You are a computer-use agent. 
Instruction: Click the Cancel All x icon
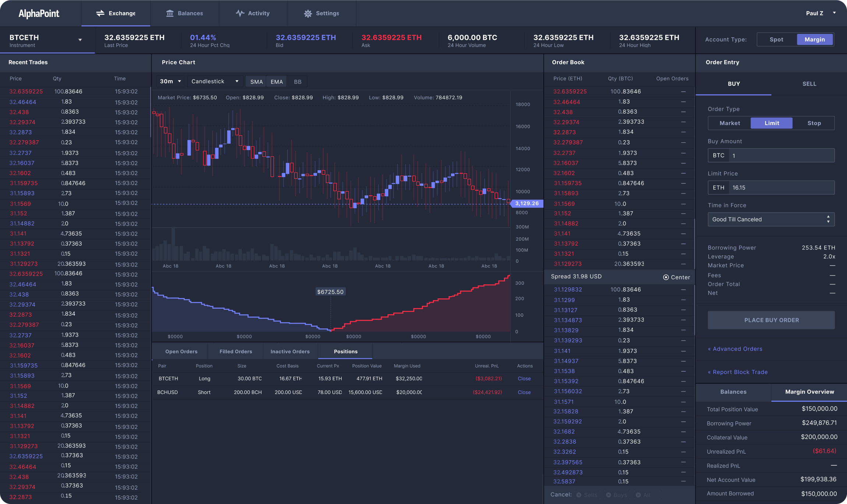tap(638, 495)
